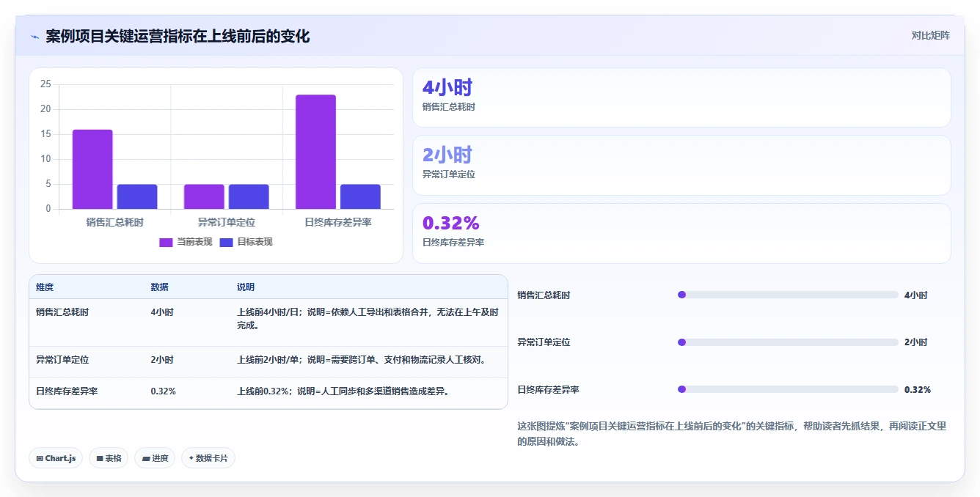Click the table cell 2小时
Viewport: 980px width, 497px height.
click(162, 361)
